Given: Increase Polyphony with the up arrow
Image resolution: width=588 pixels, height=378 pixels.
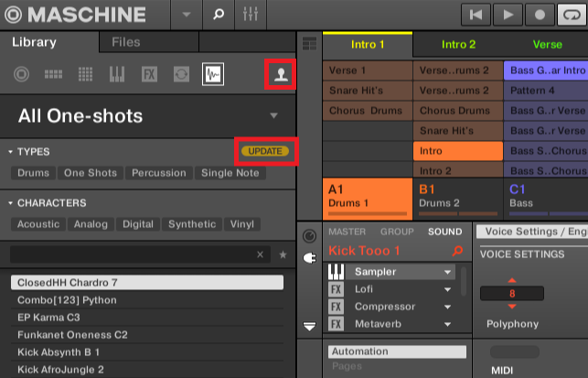Looking at the screenshot, I should click(x=512, y=280).
